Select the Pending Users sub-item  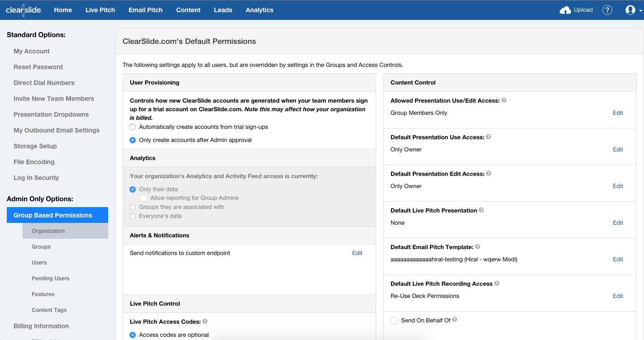(51, 279)
